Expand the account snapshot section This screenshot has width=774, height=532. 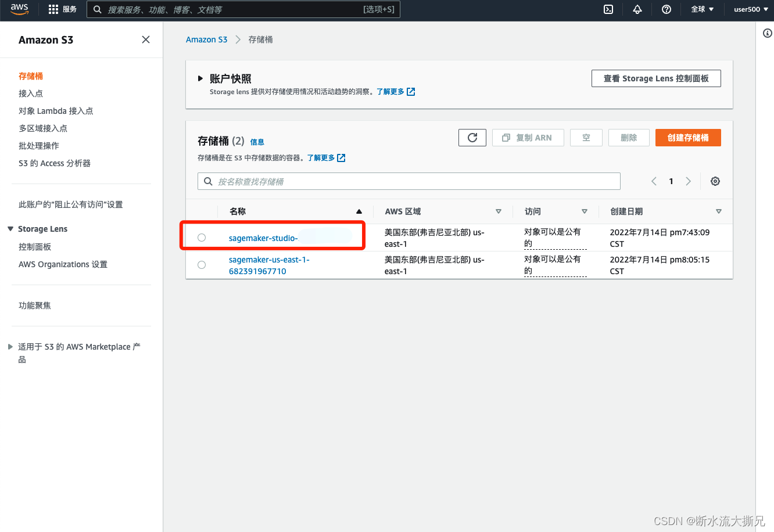200,78
